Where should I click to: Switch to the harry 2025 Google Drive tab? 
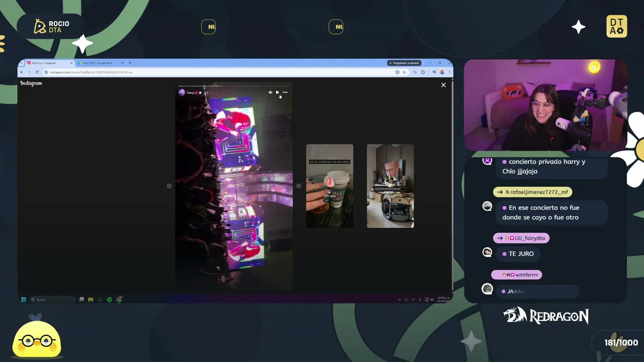point(100,63)
